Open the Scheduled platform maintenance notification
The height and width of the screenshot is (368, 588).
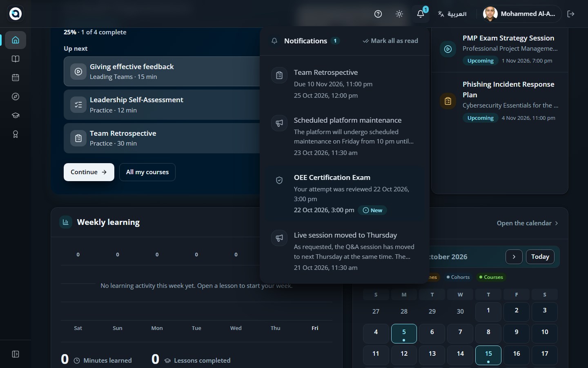(345, 136)
